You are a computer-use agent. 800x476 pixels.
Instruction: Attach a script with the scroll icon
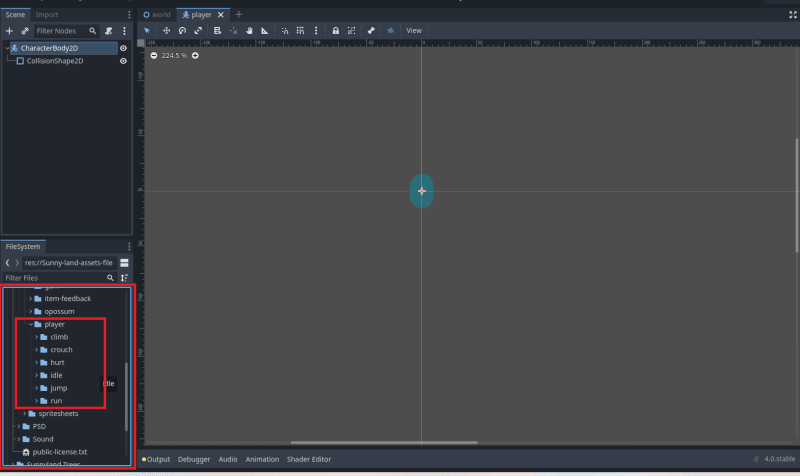tap(109, 31)
